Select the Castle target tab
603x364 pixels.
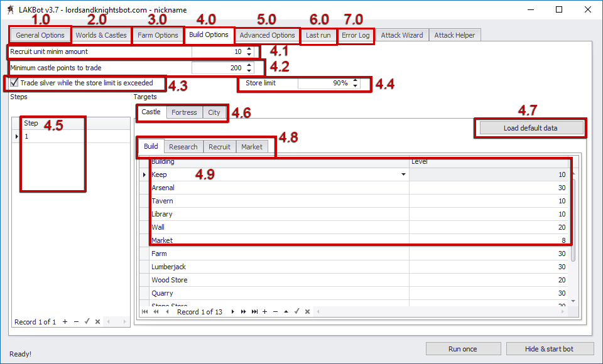click(x=151, y=112)
